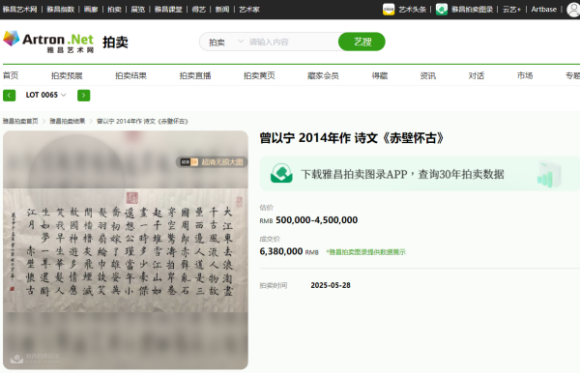Go to next lot with green right arrow

pos(84,95)
